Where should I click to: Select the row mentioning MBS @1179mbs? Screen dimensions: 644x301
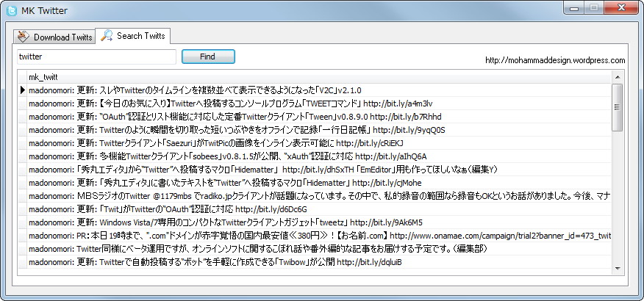319,196
